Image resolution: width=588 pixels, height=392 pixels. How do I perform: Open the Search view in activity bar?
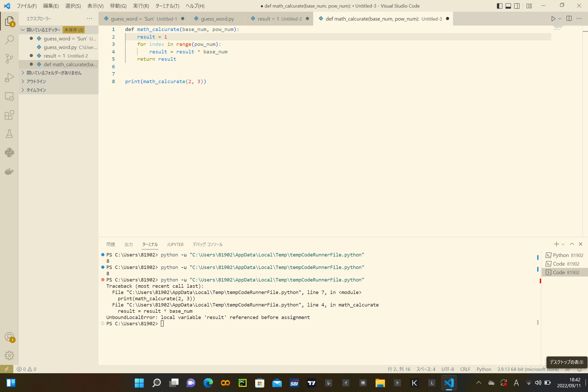[x=9, y=40]
